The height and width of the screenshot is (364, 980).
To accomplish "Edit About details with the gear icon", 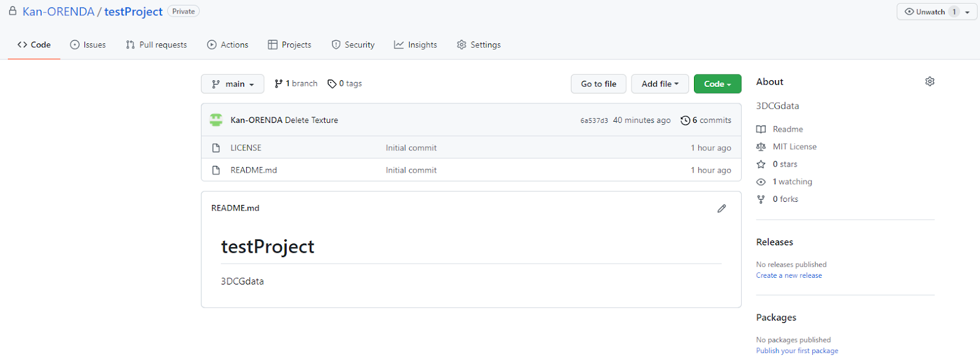I will [930, 81].
